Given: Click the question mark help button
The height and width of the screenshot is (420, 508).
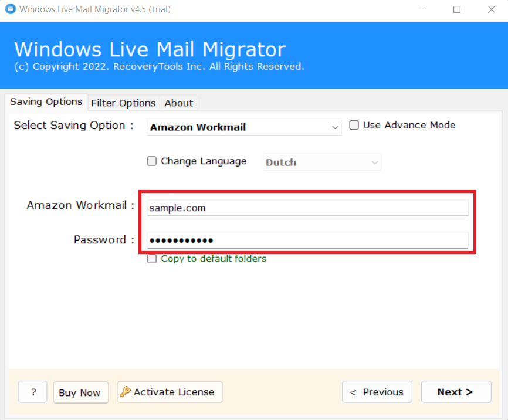Looking at the screenshot, I should pos(33,392).
